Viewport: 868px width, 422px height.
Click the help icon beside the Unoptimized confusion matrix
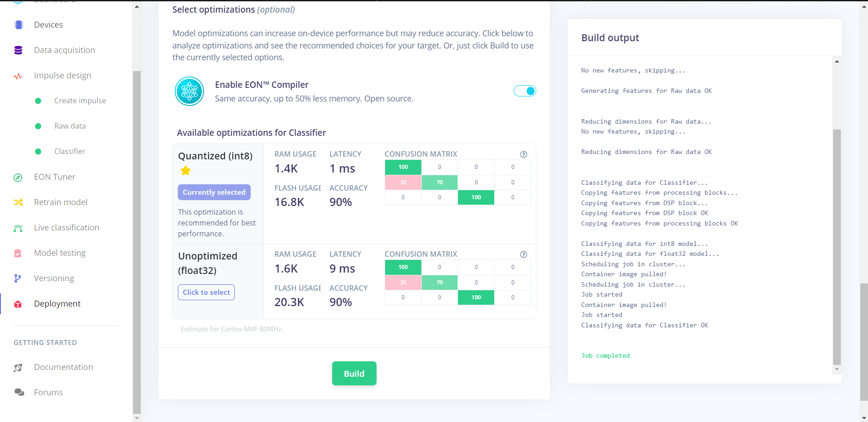coord(524,254)
